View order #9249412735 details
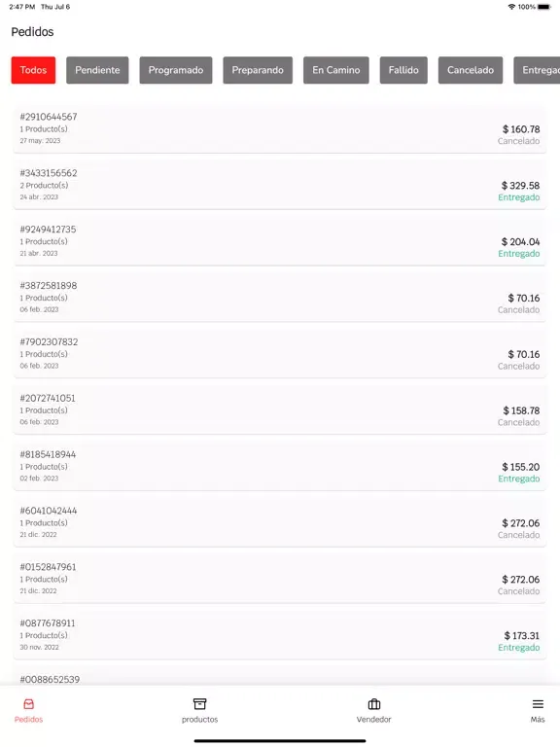The height and width of the screenshot is (747, 560). [280, 241]
